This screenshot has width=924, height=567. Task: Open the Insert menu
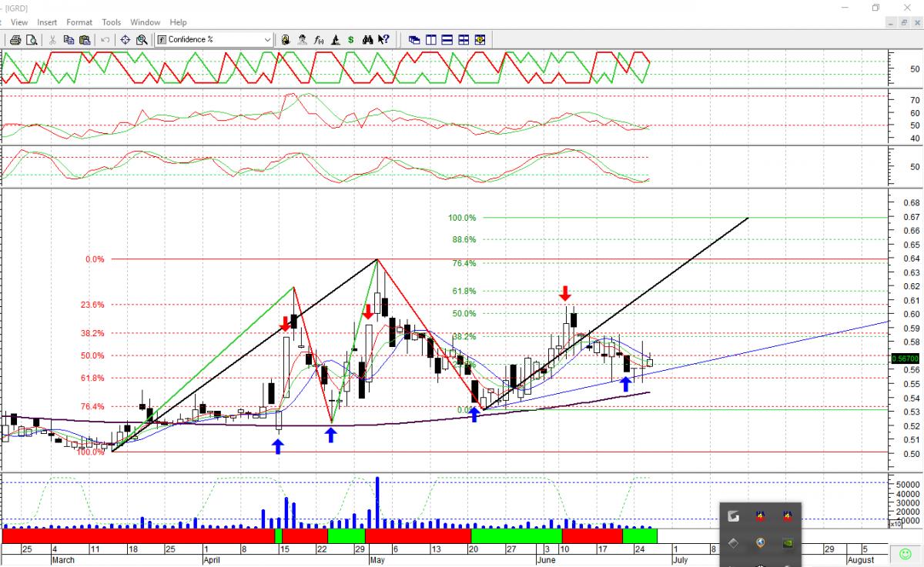[x=47, y=22]
